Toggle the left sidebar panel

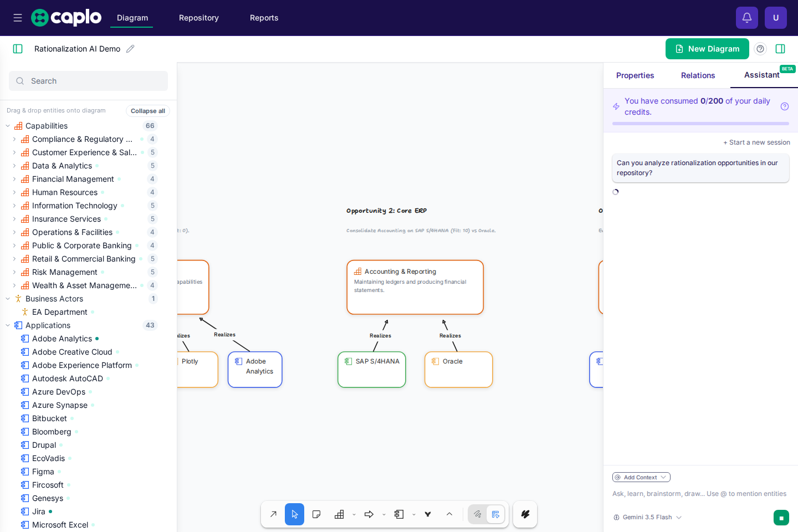coord(18,49)
